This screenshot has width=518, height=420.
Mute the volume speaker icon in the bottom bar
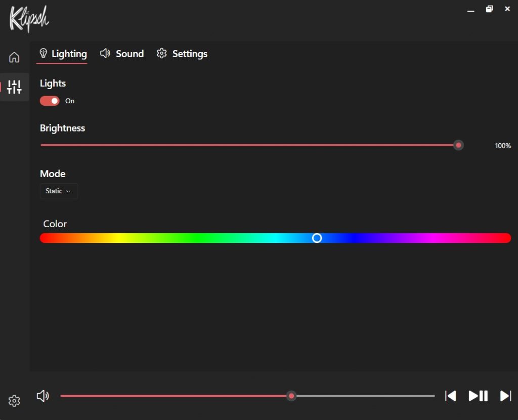coord(43,396)
